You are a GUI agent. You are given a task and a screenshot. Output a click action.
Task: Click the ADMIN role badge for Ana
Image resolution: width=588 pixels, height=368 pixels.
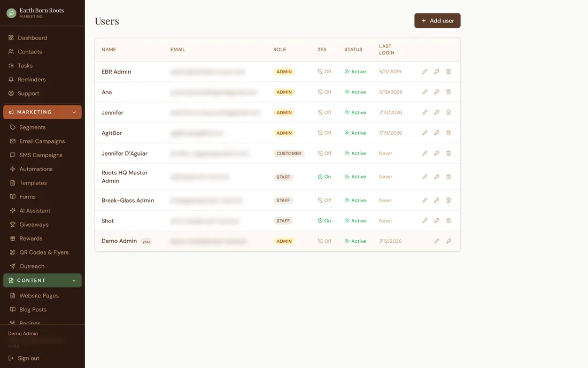tap(284, 92)
